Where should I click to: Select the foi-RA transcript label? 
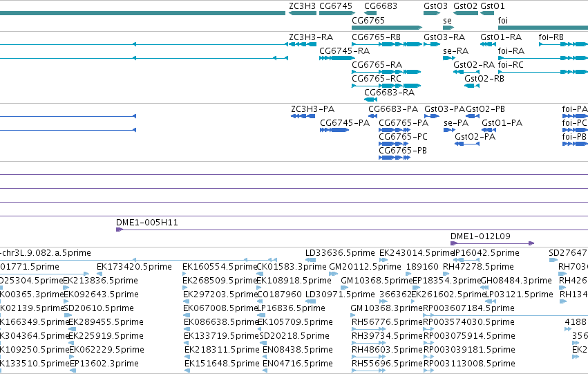(511, 51)
